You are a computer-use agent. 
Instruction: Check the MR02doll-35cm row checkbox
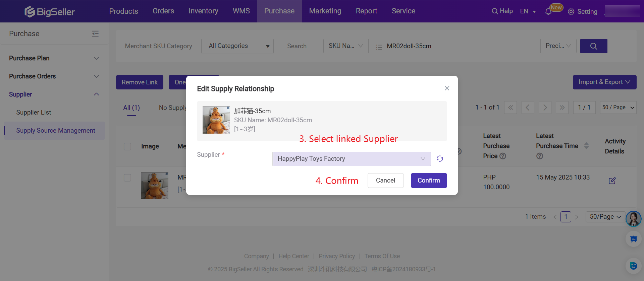(127, 178)
